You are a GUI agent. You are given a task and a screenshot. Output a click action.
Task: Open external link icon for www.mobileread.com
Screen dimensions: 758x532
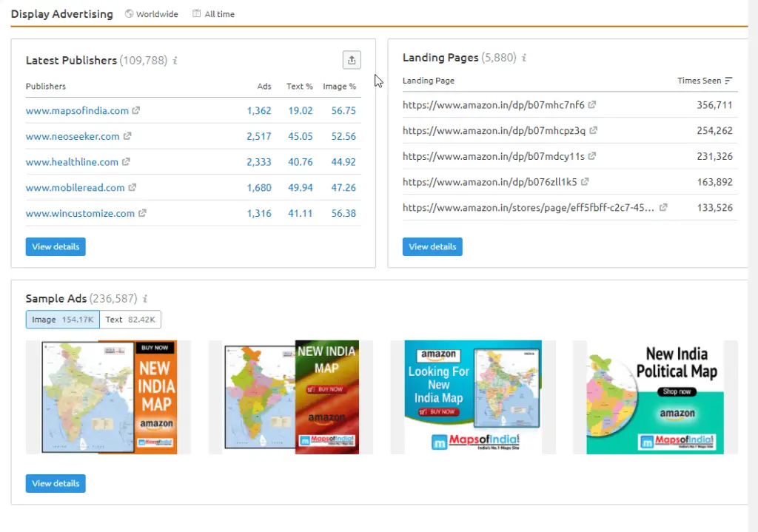[132, 187]
